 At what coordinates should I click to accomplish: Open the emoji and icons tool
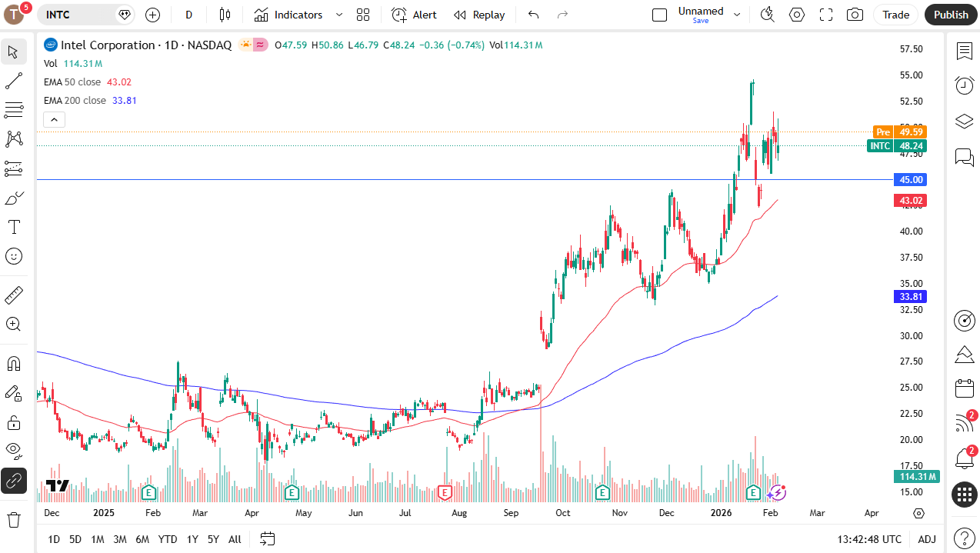[14, 256]
